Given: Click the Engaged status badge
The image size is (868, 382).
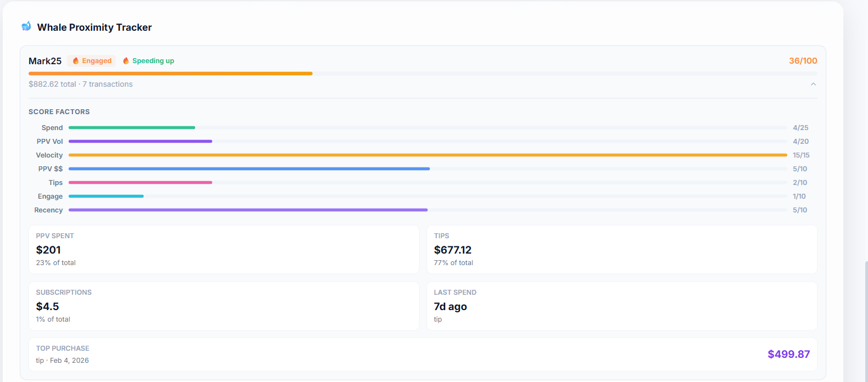Looking at the screenshot, I should [x=92, y=61].
